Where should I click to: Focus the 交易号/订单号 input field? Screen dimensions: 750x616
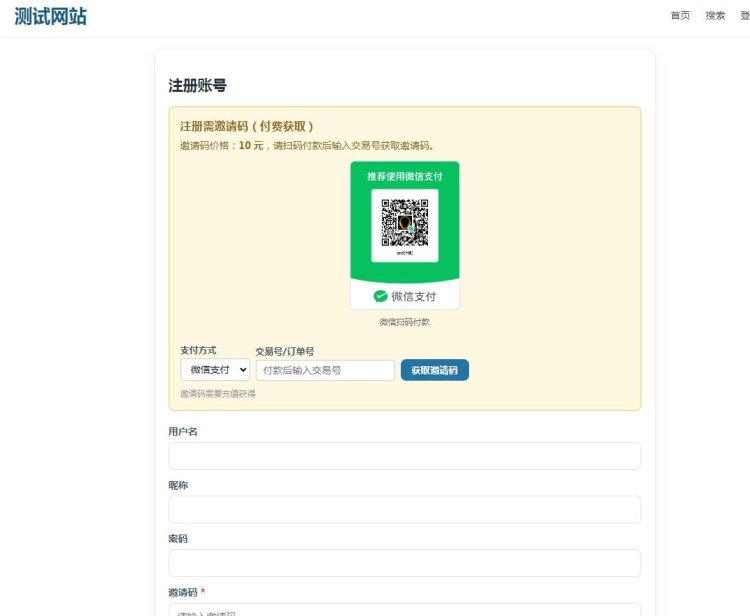[x=325, y=370]
